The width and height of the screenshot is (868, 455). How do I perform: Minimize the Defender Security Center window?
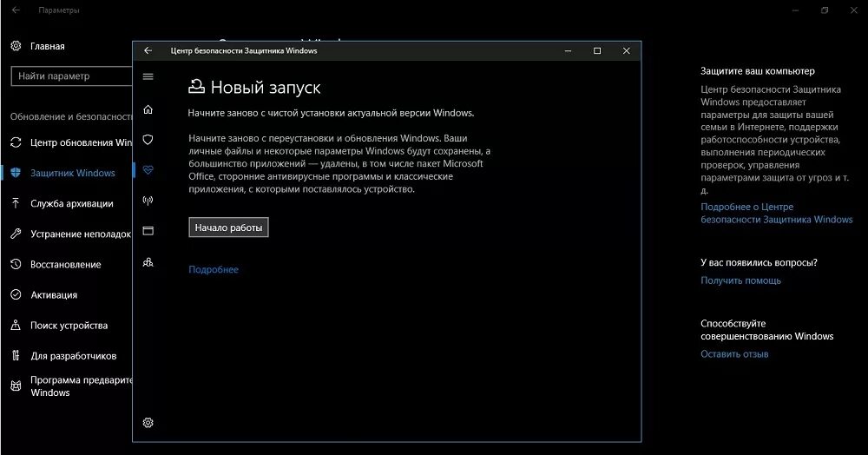coord(568,50)
